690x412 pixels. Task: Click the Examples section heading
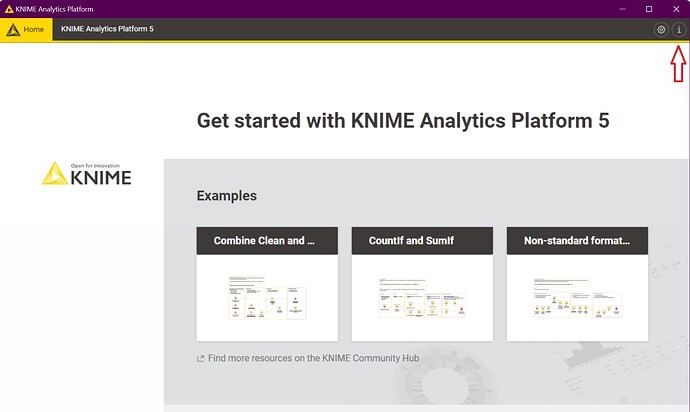[x=226, y=196]
